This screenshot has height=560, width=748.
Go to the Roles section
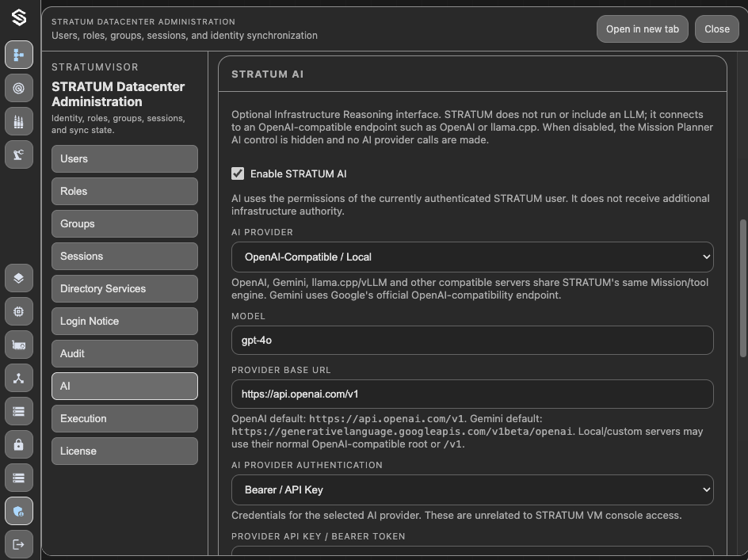(124, 191)
